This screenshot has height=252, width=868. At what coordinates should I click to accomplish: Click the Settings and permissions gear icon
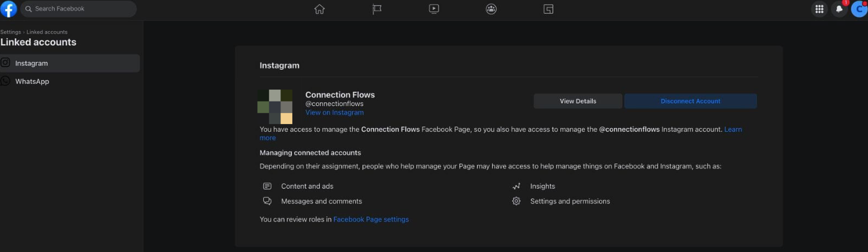pos(516,201)
